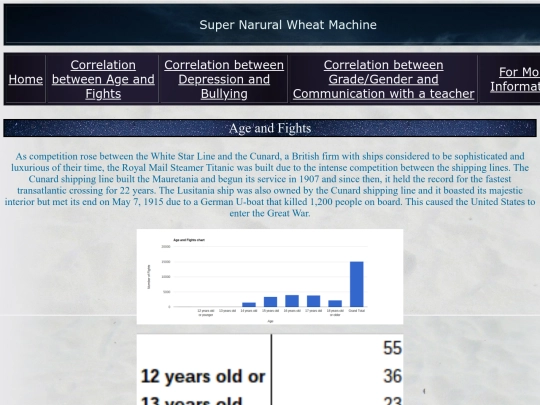
Task: Click the Age and Fights section heading
Action: (x=270, y=128)
